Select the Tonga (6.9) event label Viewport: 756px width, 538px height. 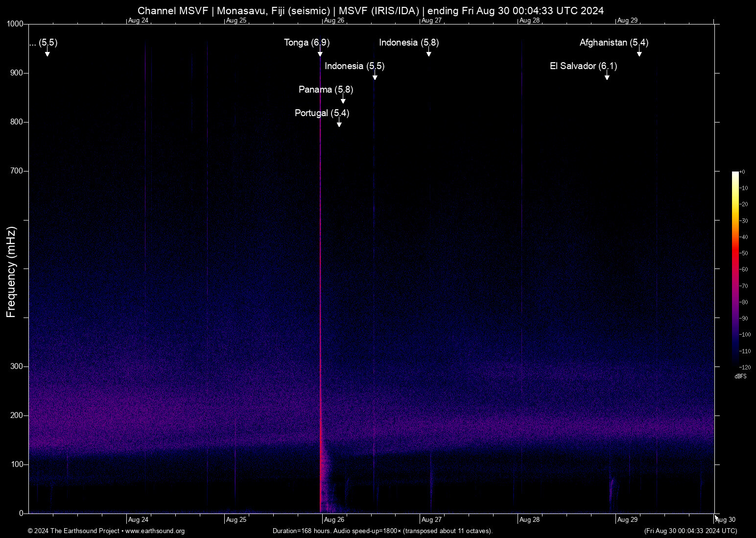pyautogui.click(x=307, y=43)
